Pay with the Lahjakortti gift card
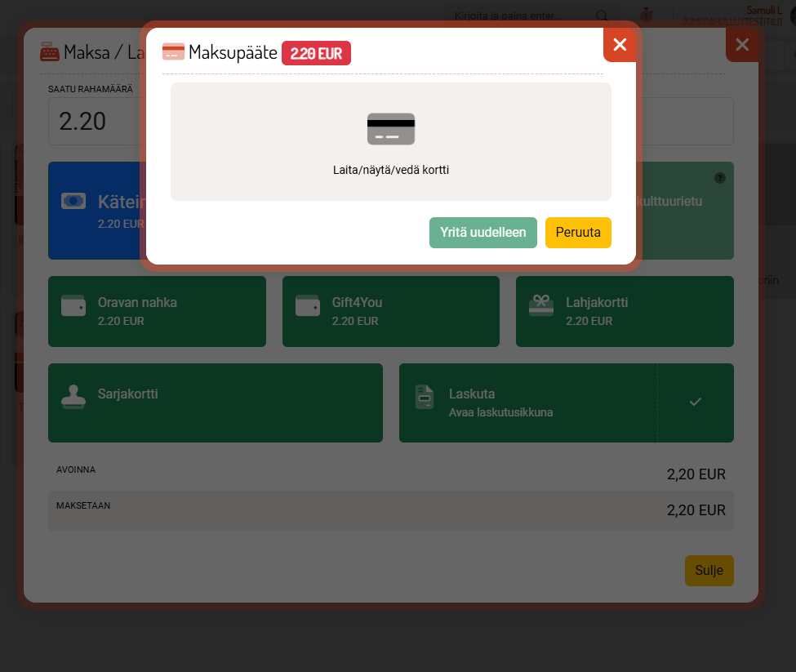This screenshot has height=672, width=796. pyautogui.click(x=625, y=311)
